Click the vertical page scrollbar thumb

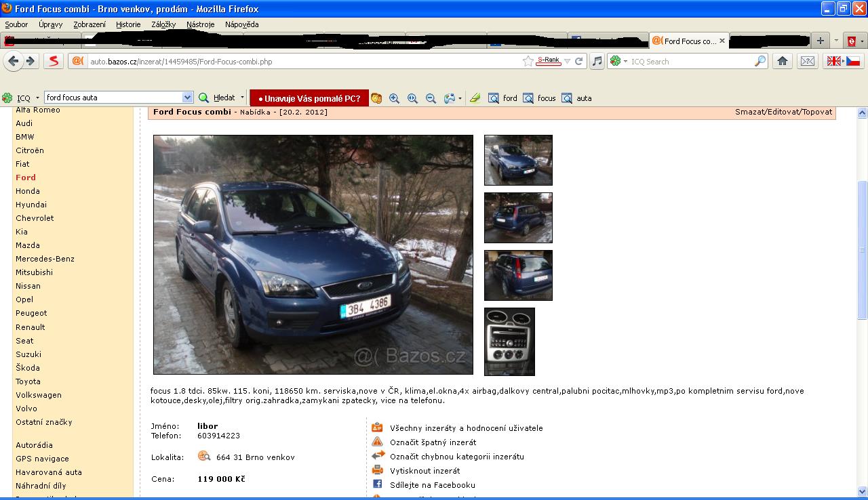point(862,249)
